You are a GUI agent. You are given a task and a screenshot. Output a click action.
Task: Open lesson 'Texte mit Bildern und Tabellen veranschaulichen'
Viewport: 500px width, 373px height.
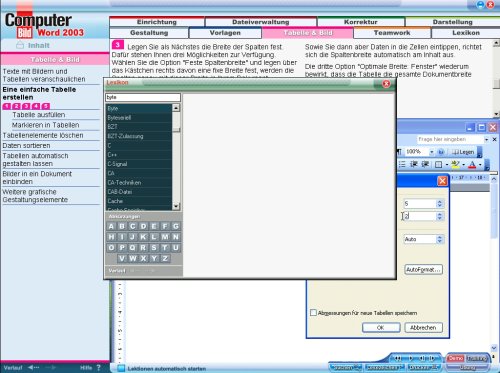(44, 75)
